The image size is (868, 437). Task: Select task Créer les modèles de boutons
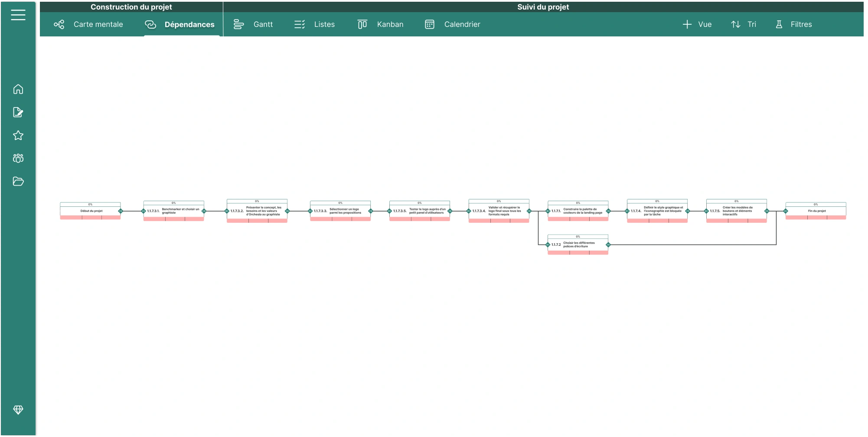[736, 211]
